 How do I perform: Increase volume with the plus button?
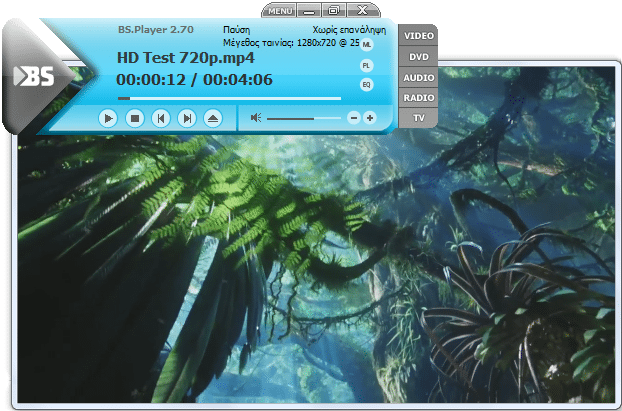370,118
